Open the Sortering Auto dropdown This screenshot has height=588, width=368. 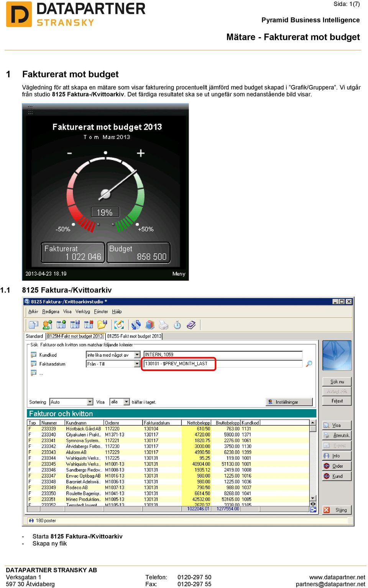[90, 402]
